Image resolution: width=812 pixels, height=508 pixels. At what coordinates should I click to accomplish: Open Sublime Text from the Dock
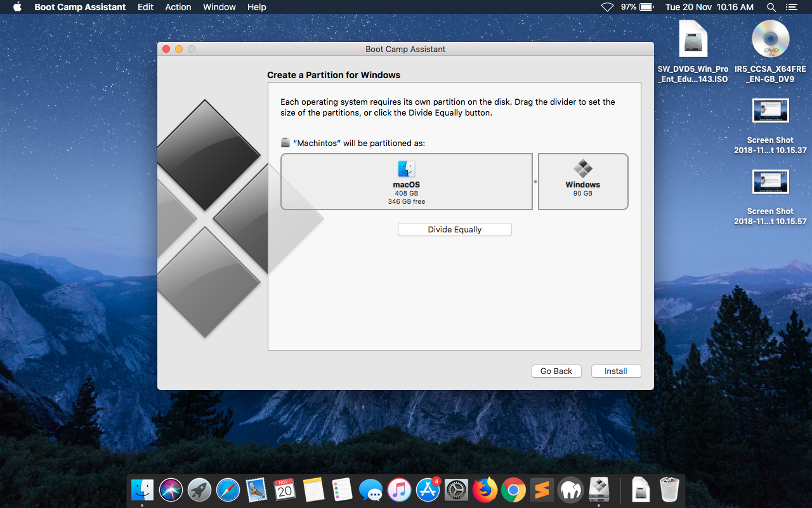[542, 490]
